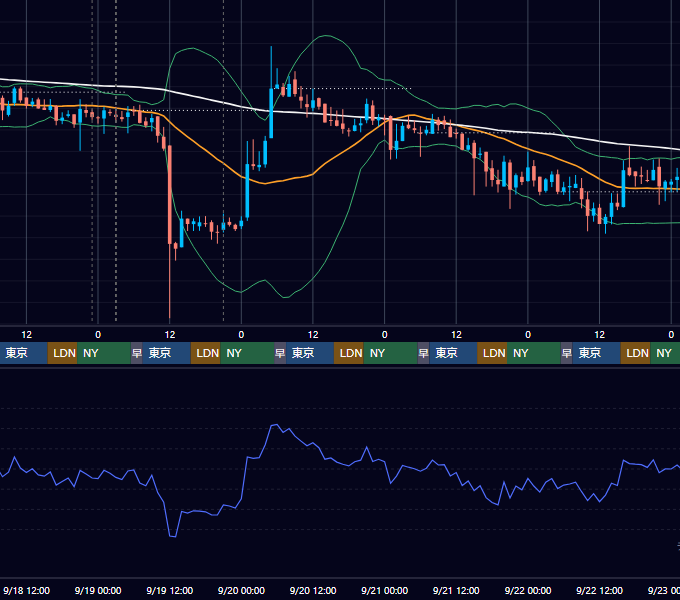Select the LDN session block on 9/21
Viewport: 680px width, 600px height.
492,353
